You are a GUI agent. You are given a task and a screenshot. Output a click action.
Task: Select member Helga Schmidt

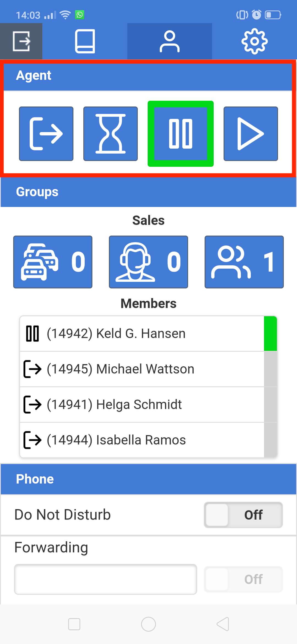pos(142,405)
